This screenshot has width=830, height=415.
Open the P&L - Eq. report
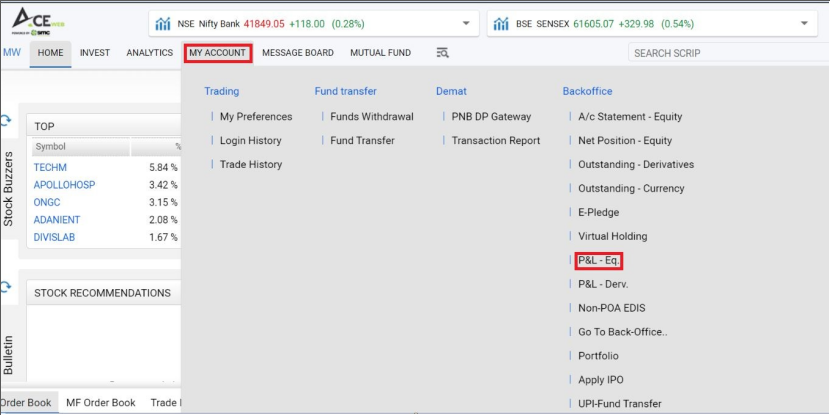598,260
